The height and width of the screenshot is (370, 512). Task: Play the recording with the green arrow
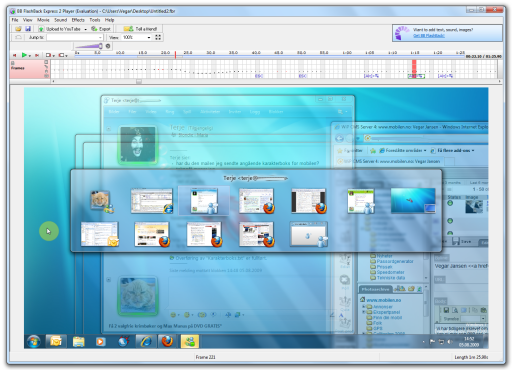tap(24, 55)
